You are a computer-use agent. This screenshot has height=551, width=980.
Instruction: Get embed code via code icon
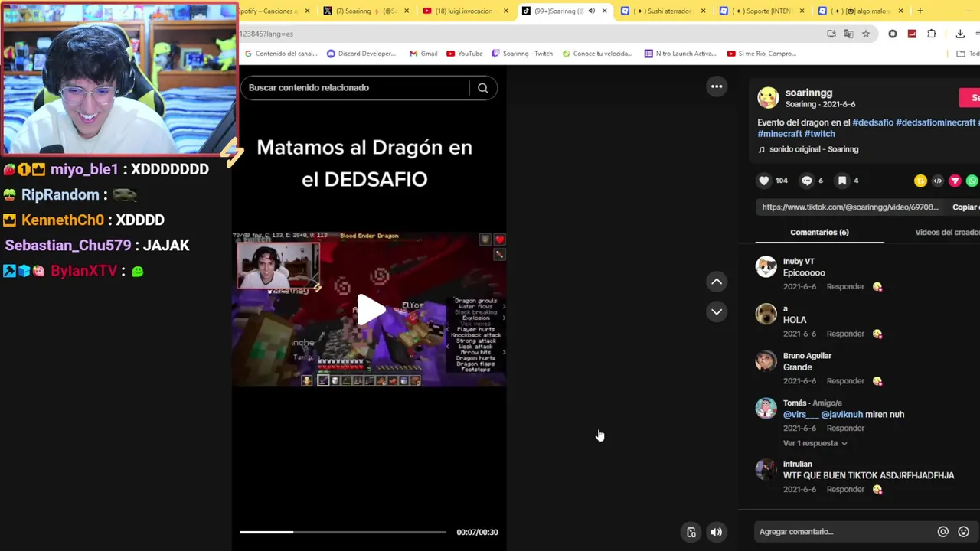pos(938,181)
